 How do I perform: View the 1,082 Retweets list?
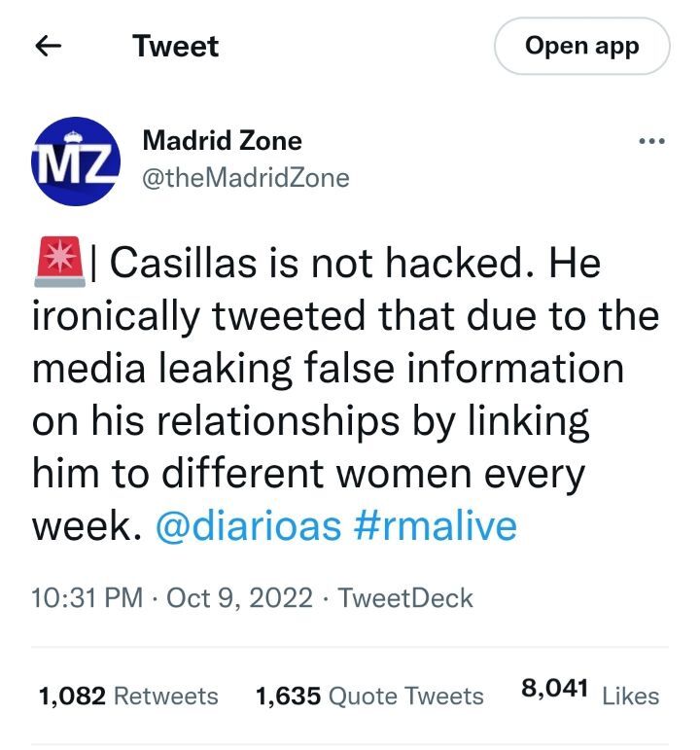[x=128, y=696]
